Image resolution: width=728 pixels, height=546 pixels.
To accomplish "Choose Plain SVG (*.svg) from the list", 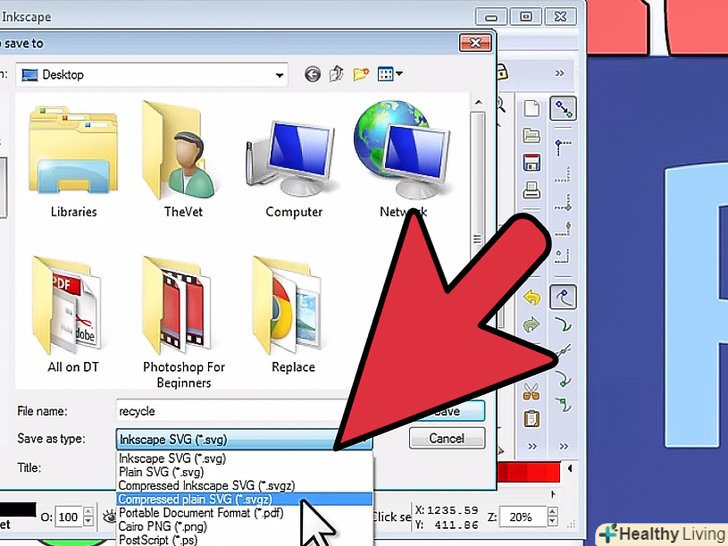I will coord(244,472).
